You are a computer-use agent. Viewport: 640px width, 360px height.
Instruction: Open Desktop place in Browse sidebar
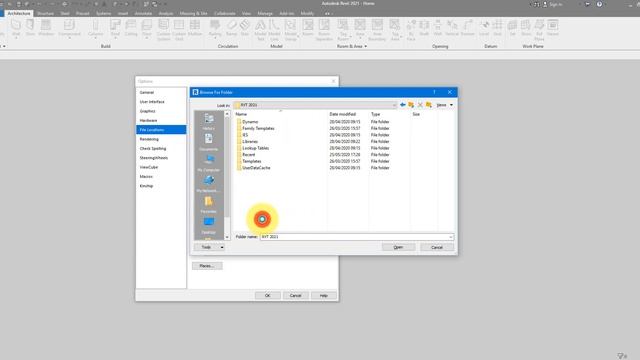click(x=209, y=225)
